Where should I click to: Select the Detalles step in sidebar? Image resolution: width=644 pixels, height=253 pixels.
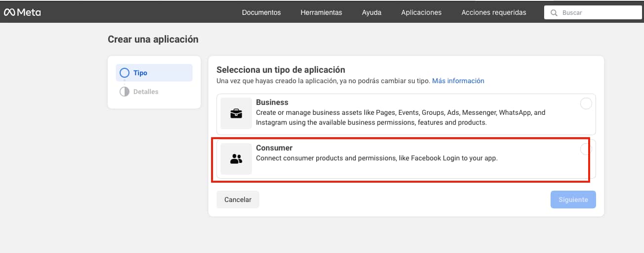tap(154, 92)
